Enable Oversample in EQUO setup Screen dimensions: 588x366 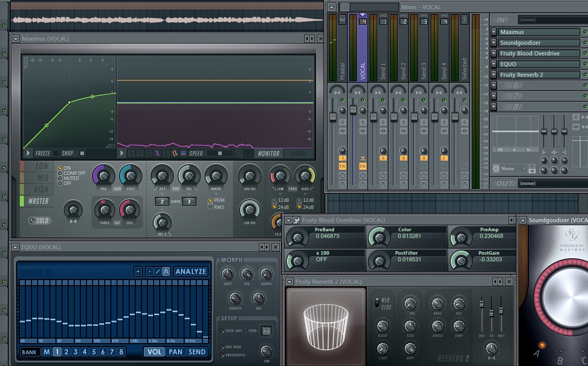(x=232, y=355)
